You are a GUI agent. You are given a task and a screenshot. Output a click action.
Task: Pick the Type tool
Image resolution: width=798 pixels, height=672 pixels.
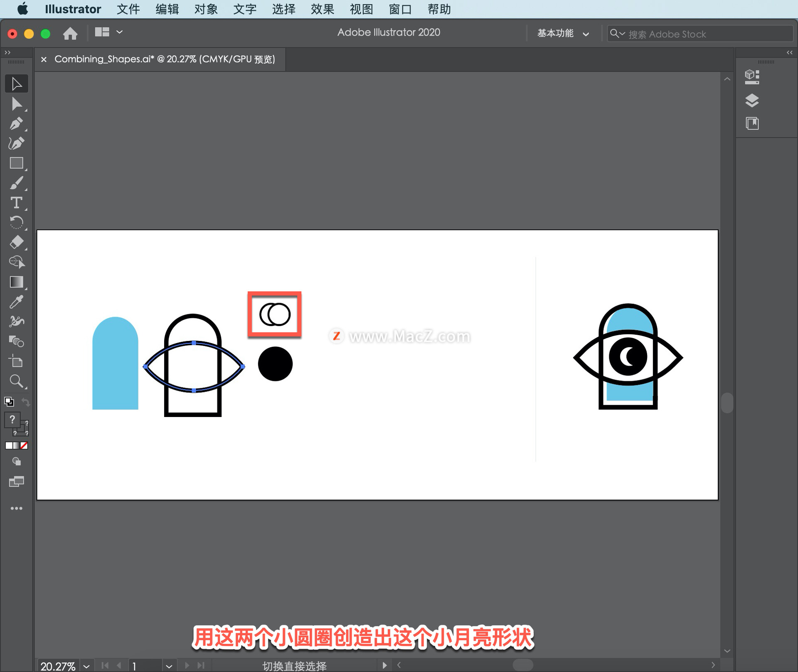[17, 203]
